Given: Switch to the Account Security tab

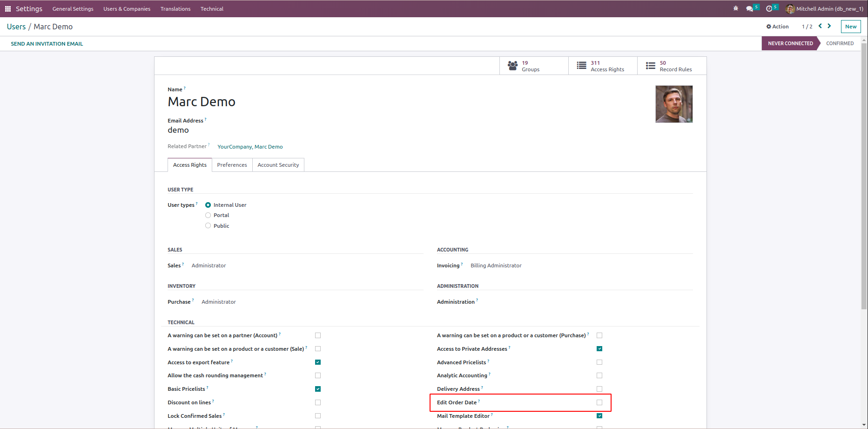Looking at the screenshot, I should (x=278, y=165).
